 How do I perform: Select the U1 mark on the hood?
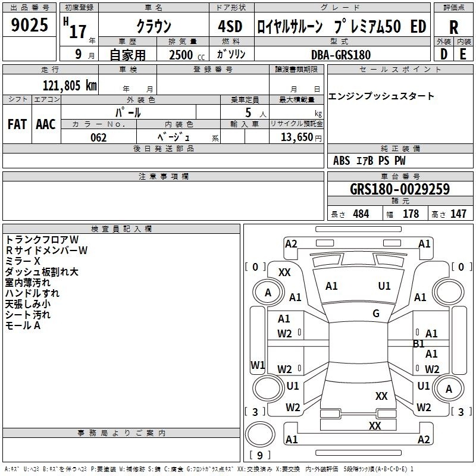click(384, 286)
